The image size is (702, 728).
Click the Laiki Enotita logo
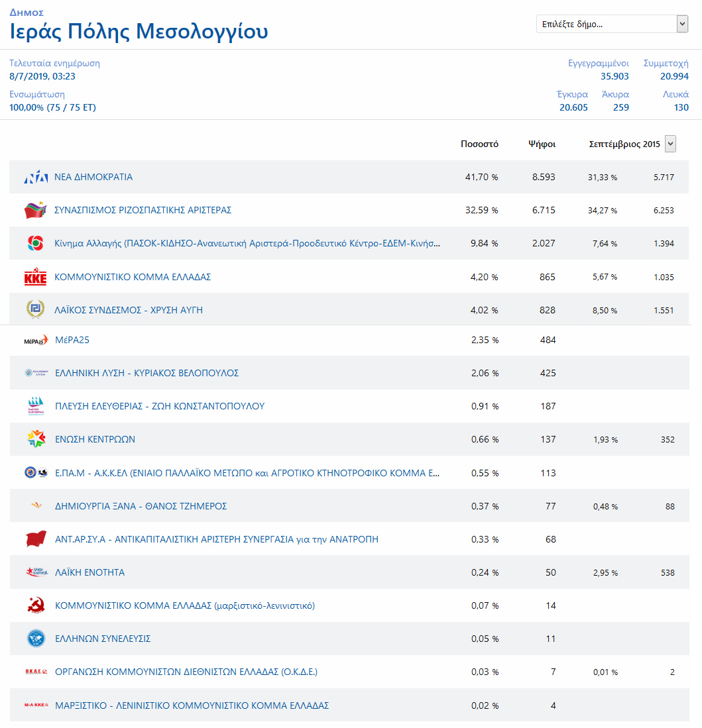click(36, 572)
